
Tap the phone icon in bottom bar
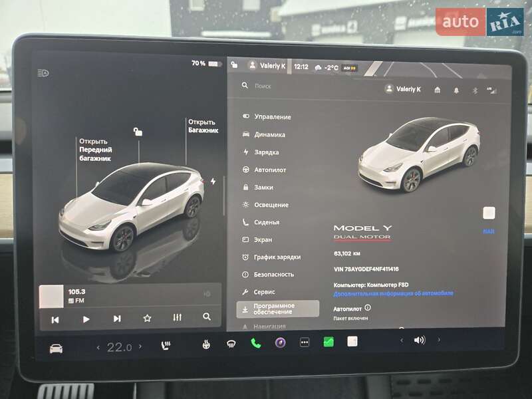coord(256,344)
